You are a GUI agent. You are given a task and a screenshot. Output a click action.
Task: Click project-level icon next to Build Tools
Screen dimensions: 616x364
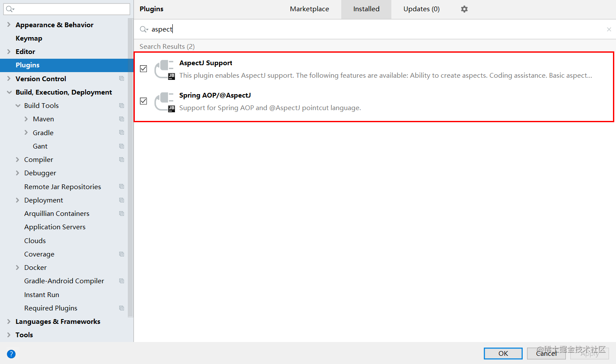(x=121, y=106)
